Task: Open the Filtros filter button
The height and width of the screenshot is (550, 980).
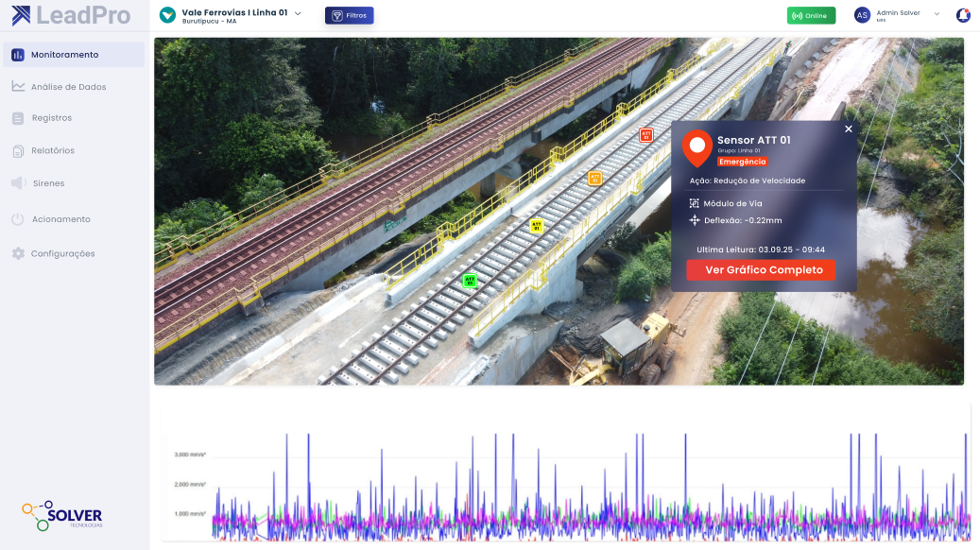Action: click(349, 15)
